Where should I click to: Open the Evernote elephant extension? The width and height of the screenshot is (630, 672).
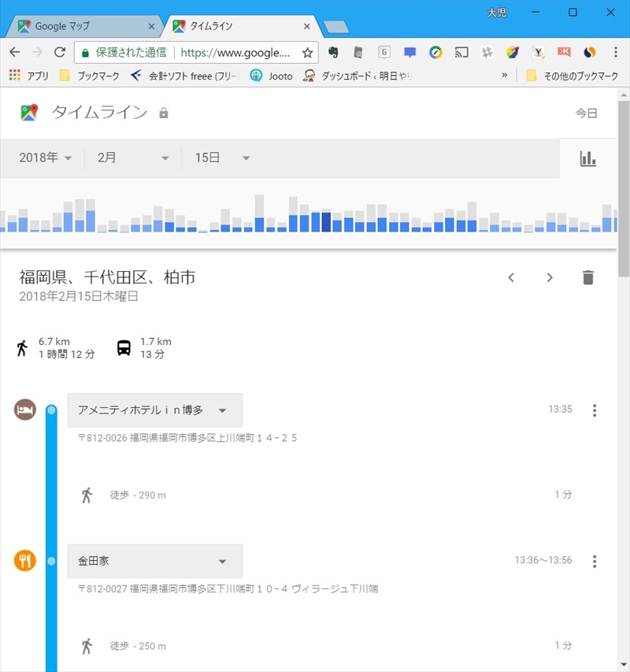(x=333, y=52)
